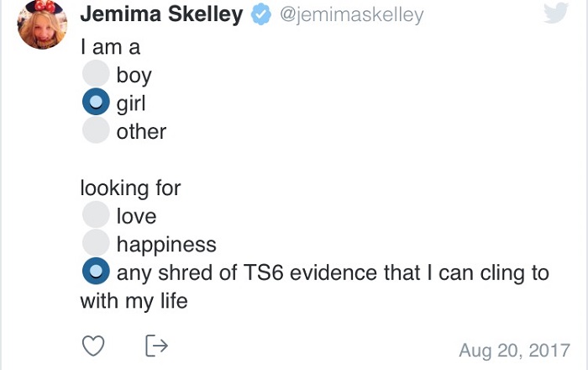
Task: Click the @jemimaskelley handle
Action: pyautogui.click(x=349, y=15)
